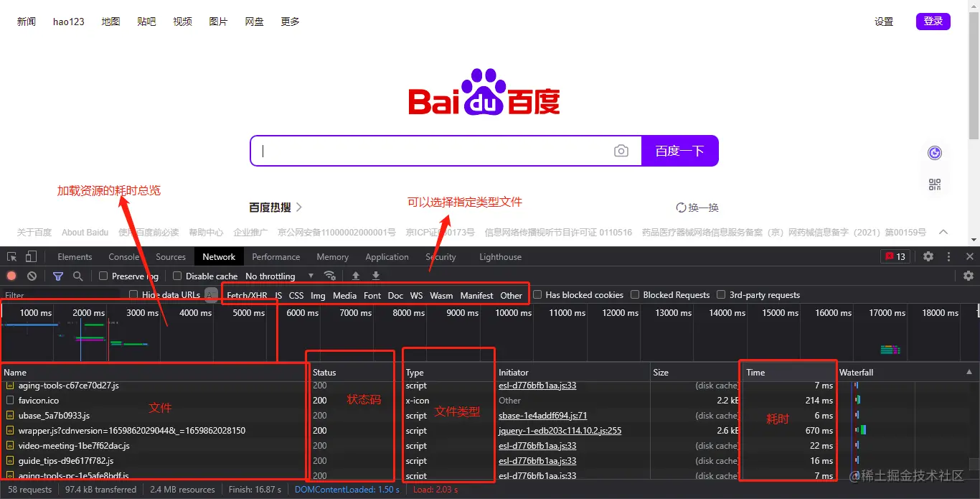
Task: Click the 13 issues badge
Action: [895, 256]
